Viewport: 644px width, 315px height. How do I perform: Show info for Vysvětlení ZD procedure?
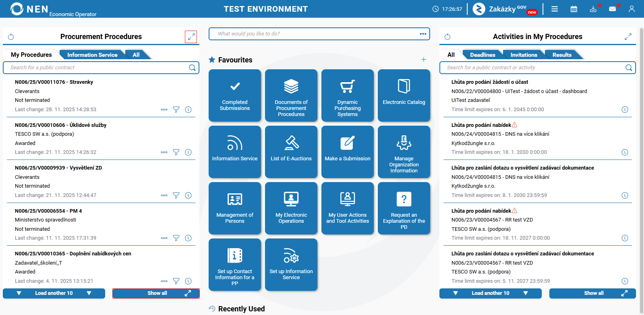[x=188, y=195]
